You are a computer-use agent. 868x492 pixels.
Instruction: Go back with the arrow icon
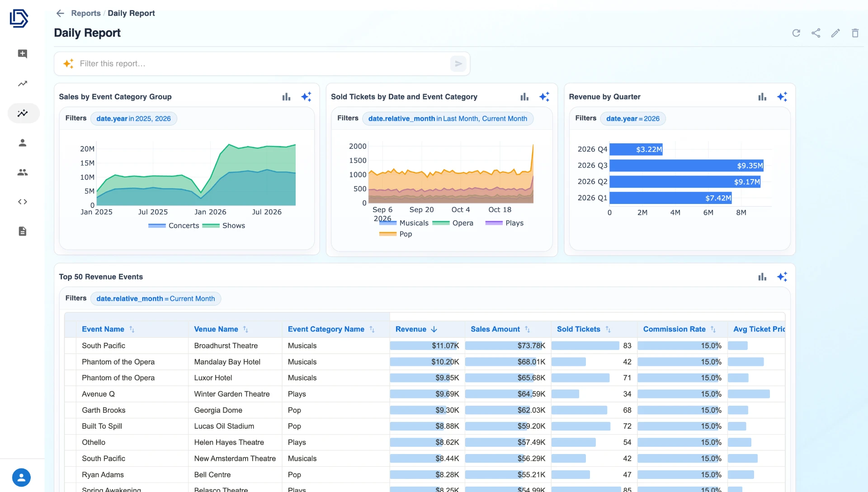pyautogui.click(x=60, y=13)
